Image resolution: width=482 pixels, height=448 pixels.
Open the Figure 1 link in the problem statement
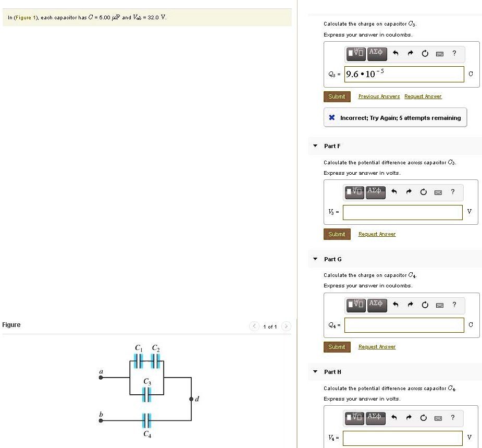coord(24,17)
